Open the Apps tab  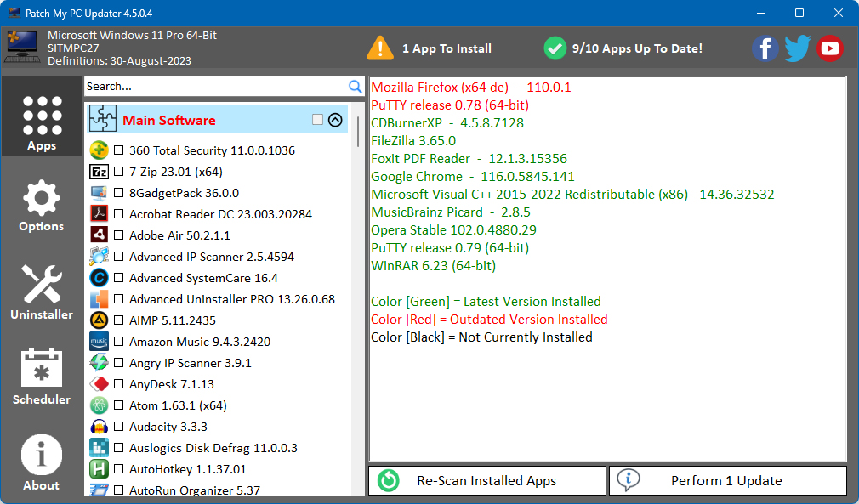[42, 116]
